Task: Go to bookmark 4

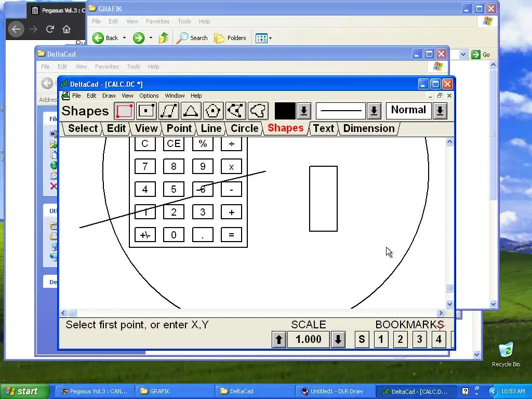Action: tap(438, 339)
